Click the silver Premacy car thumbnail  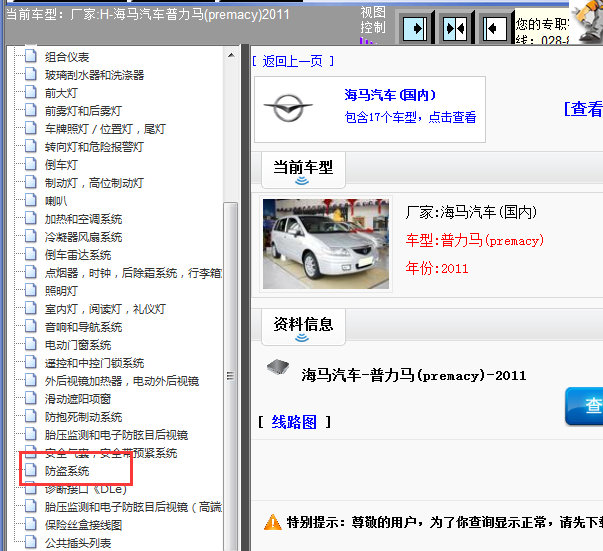pos(326,244)
